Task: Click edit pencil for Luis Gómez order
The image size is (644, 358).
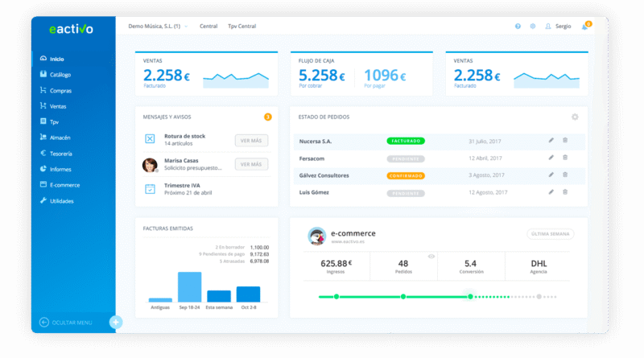Action: (551, 192)
